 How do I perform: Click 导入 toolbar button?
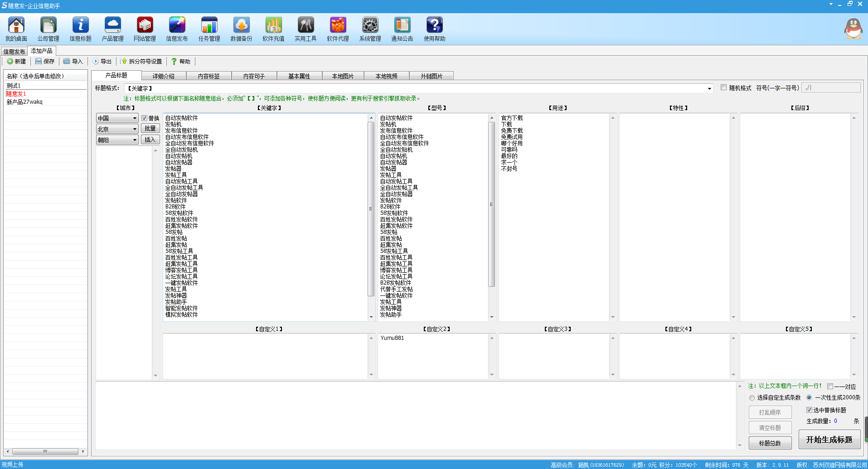[73, 61]
